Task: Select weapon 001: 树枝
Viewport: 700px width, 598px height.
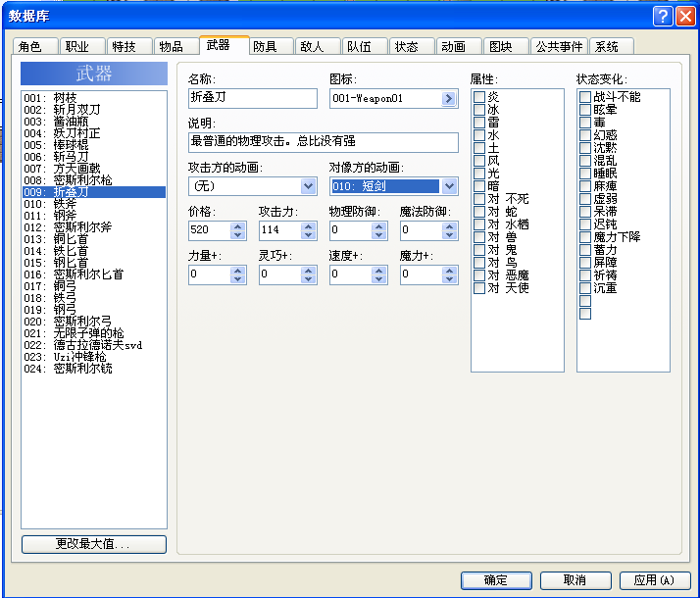Action: 94,98
